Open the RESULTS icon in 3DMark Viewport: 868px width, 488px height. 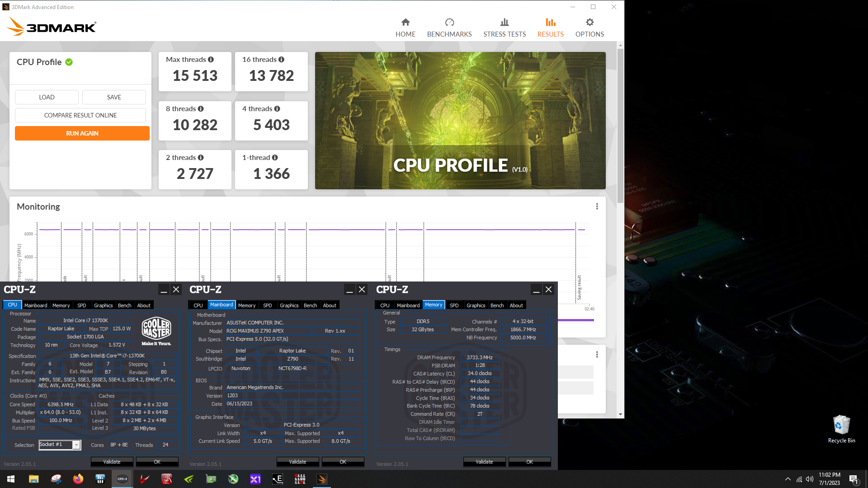(x=550, y=22)
